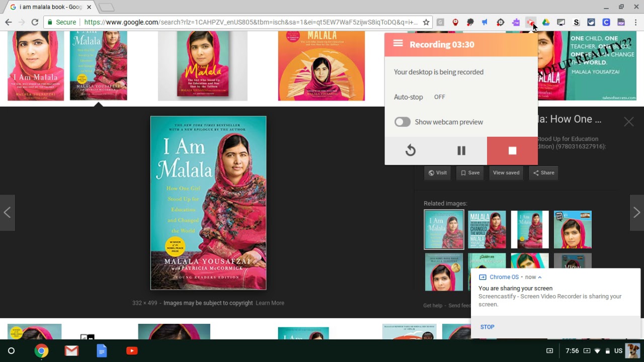The image size is (644, 362).
Task: Open View saved images
Action: click(x=506, y=172)
